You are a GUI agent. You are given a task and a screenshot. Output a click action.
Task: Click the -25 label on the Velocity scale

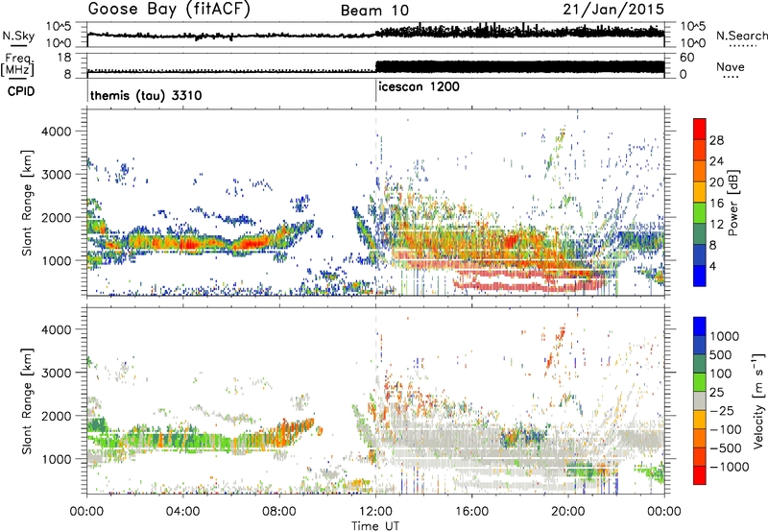pyautogui.click(x=725, y=411)
